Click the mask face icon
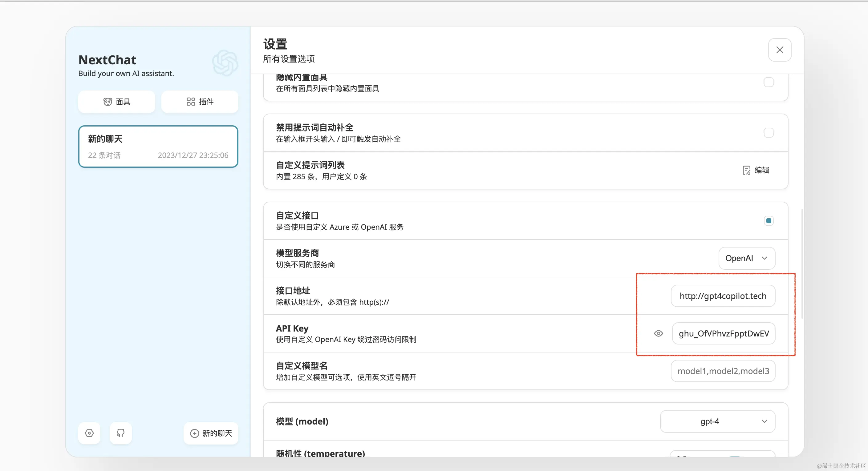 (x=107, y=102)
